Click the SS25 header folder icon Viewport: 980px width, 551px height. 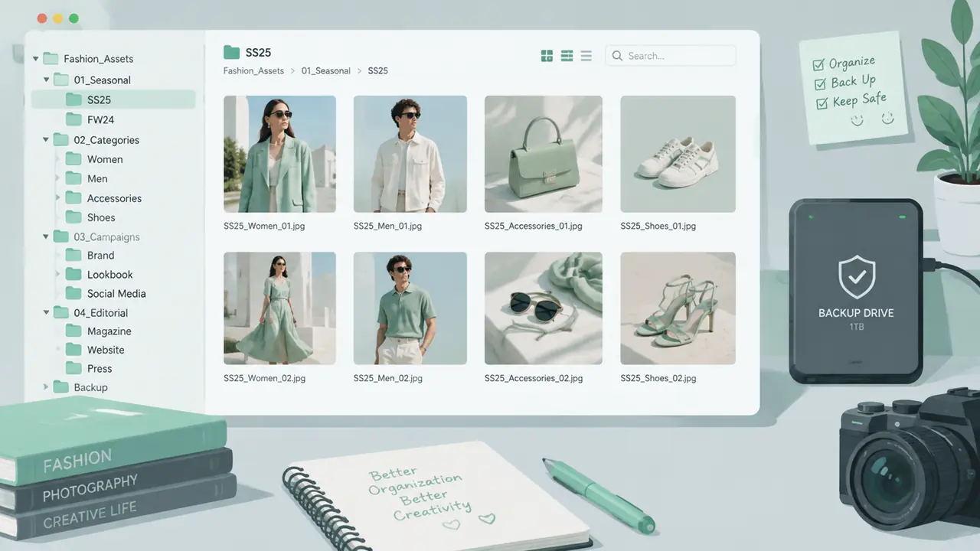(x=231, y=52)
